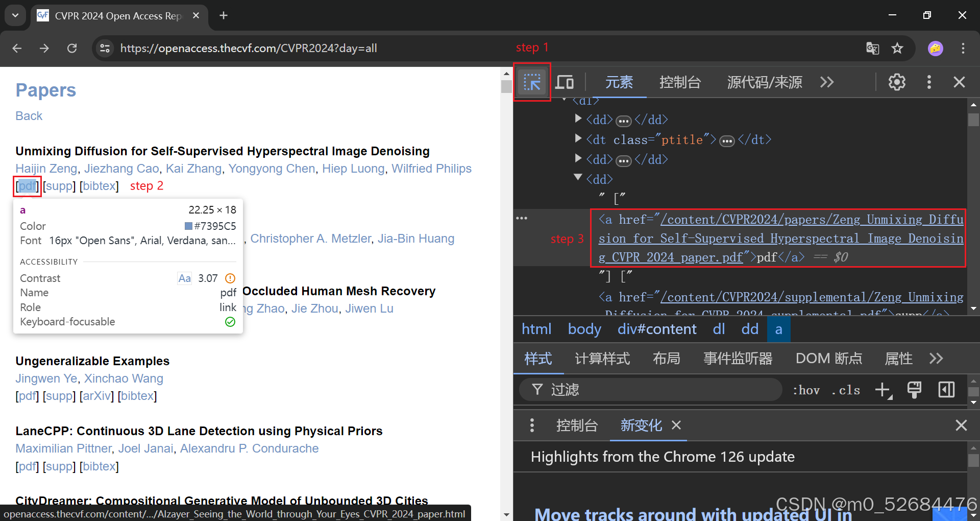
Task: Show ellipsis contents of dt ptitle
Action: 727,141
